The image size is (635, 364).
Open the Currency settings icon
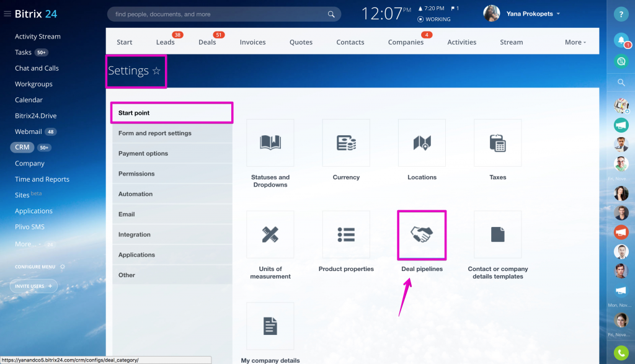(x=346, y=143)
